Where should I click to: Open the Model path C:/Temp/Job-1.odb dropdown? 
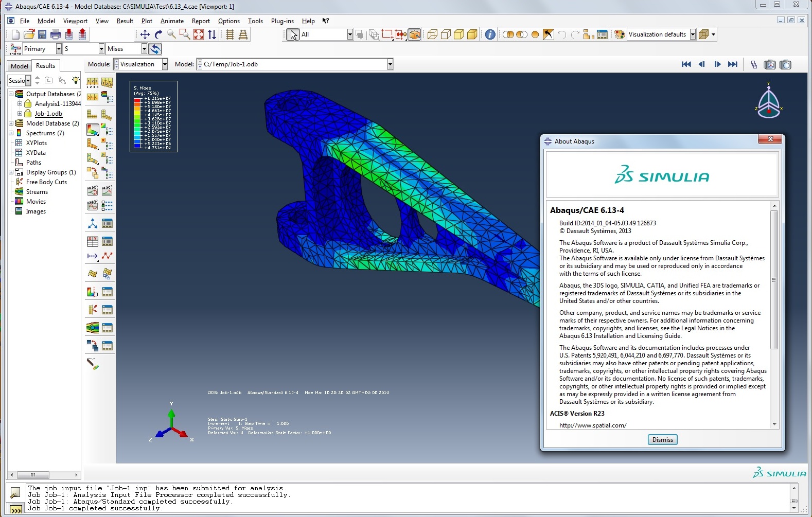coord(390,64)
